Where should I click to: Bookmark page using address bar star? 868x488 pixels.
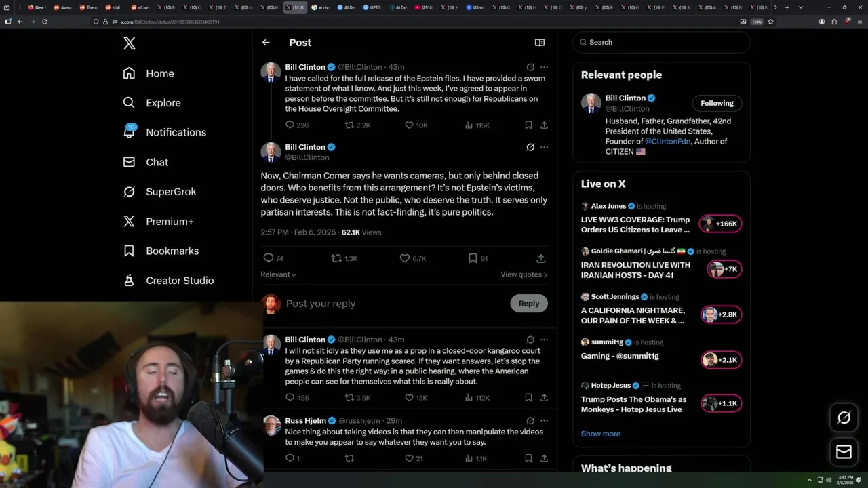click(770, 22)
